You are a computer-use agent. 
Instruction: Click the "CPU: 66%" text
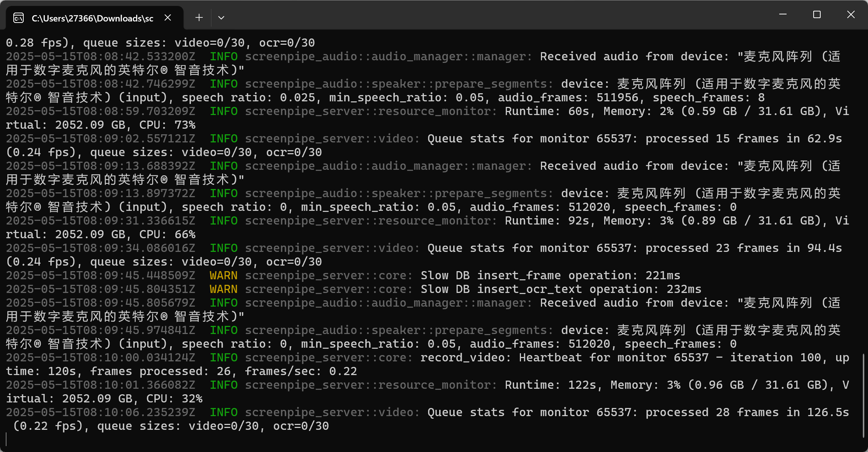click(x=167, y=235)
